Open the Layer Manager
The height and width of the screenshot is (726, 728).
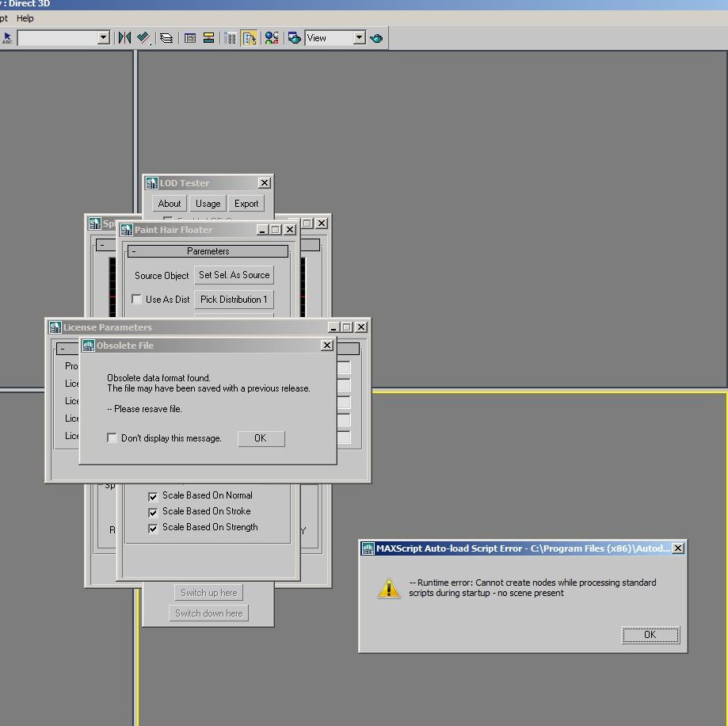tap(166, 38)
